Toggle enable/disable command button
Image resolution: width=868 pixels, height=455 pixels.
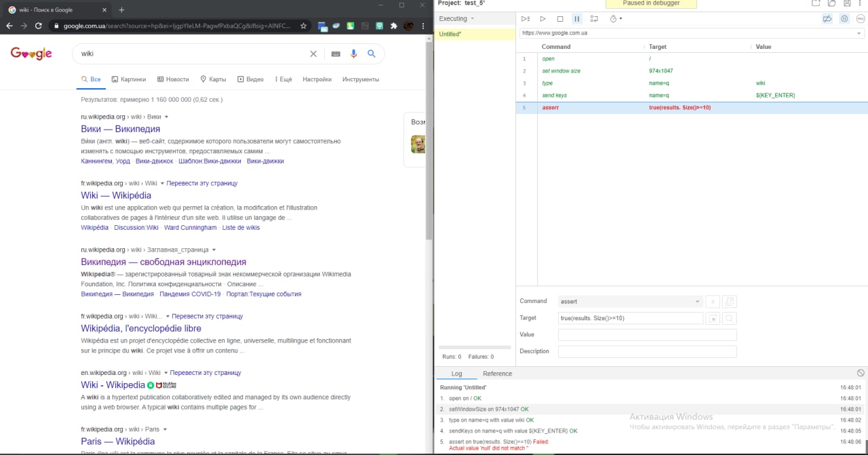[x=713, y=302]
